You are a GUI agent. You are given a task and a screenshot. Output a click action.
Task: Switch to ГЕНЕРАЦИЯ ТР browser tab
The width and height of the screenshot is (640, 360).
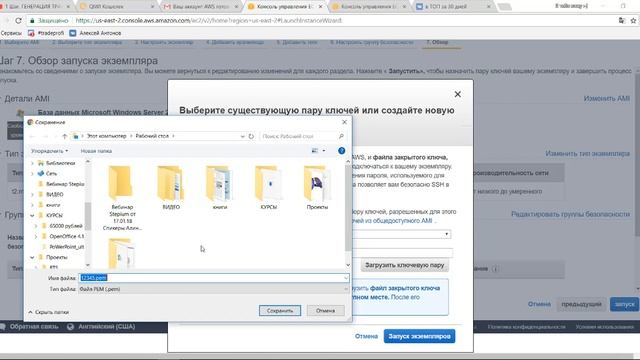click(35, 7)
